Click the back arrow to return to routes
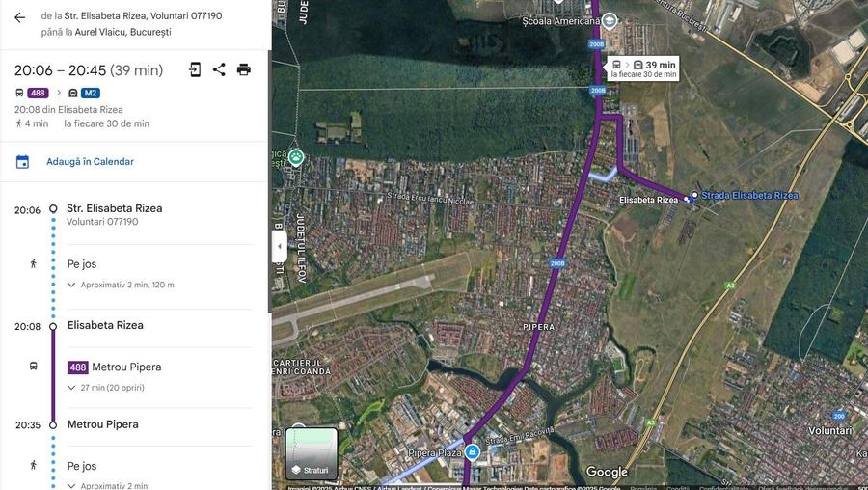Viewport: 868px width, 490px height. (19, 17)
